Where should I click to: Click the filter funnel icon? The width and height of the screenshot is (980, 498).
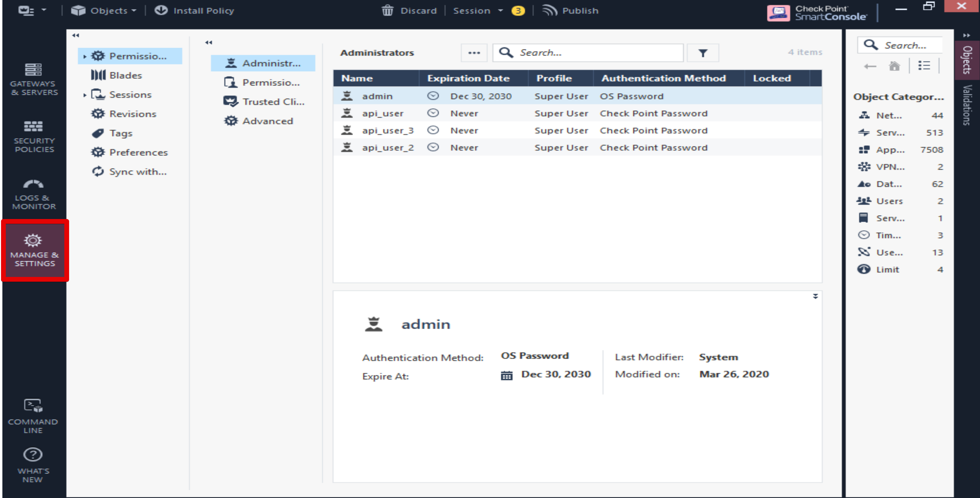tap(703, 53)
